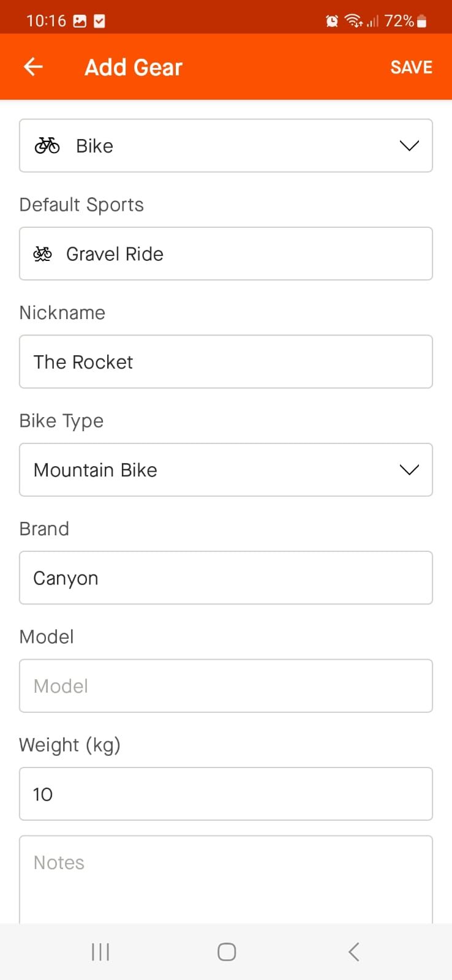Expand the Mountain Bike type chevron
The image size is (452, 980).
(409, 470)
